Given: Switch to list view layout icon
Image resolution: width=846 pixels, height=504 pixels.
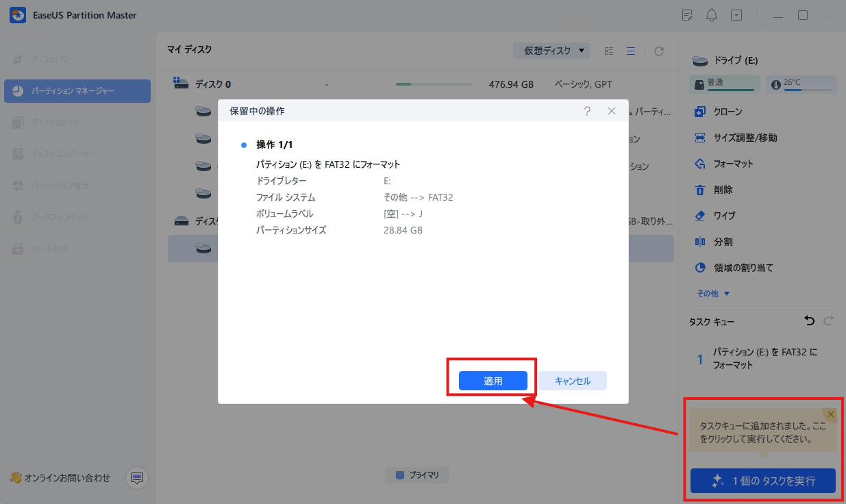Looking at the screenshot, I should (x=631, y=51).
